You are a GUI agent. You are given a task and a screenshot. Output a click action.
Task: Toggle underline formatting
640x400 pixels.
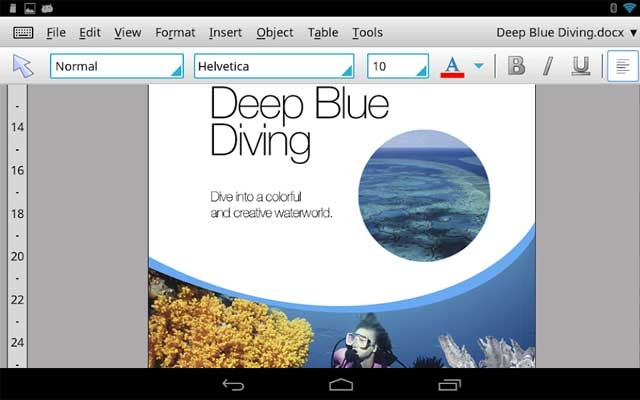coord(580,67)
